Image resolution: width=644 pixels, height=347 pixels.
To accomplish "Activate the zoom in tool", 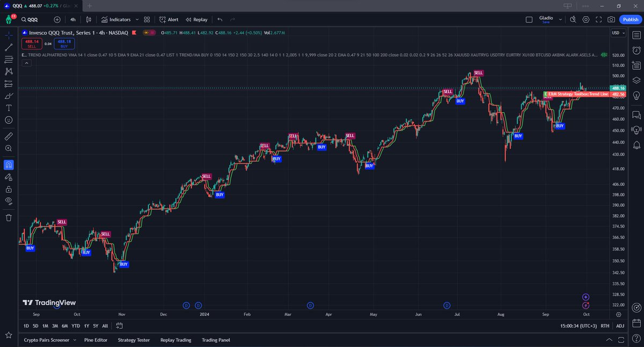I will (9, 148).
